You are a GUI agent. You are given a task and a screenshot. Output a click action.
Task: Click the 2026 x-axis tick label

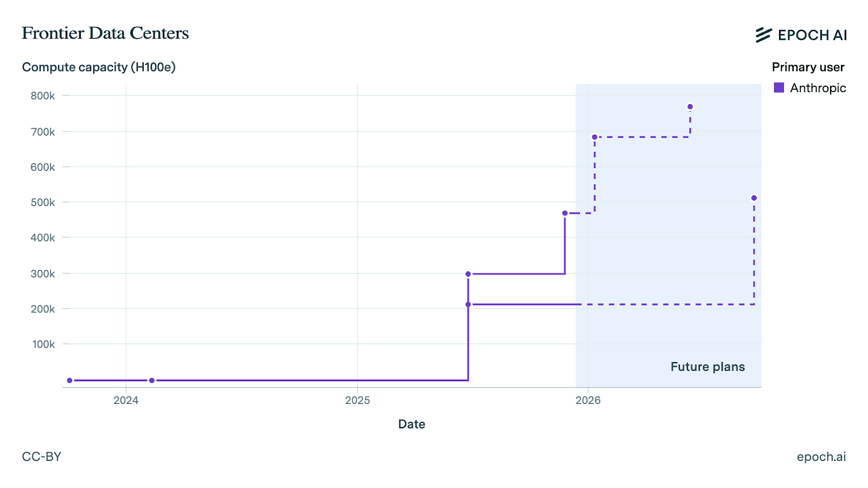point(588,400)
